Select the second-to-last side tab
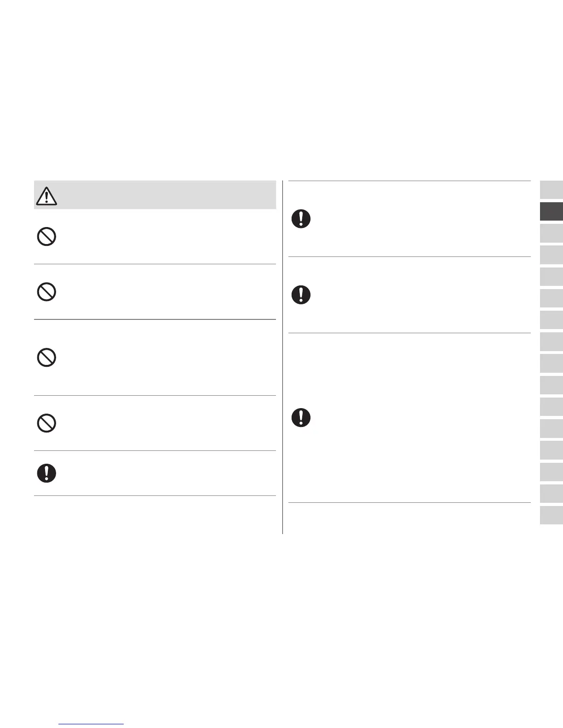 click(x=551, y=494)
